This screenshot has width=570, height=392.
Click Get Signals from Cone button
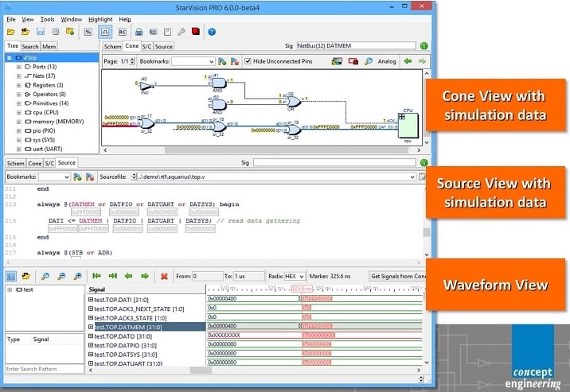click(x=398, y=276)
